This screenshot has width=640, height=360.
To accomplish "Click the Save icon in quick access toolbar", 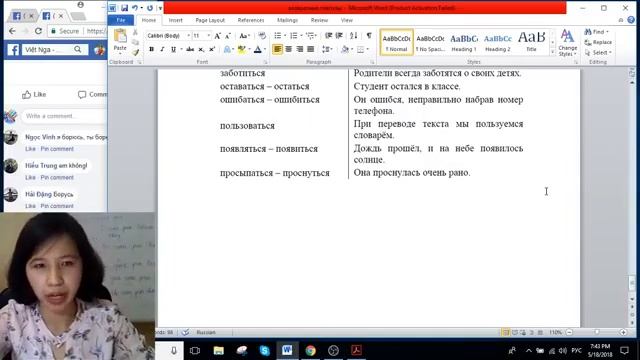I will coord(124,8).
